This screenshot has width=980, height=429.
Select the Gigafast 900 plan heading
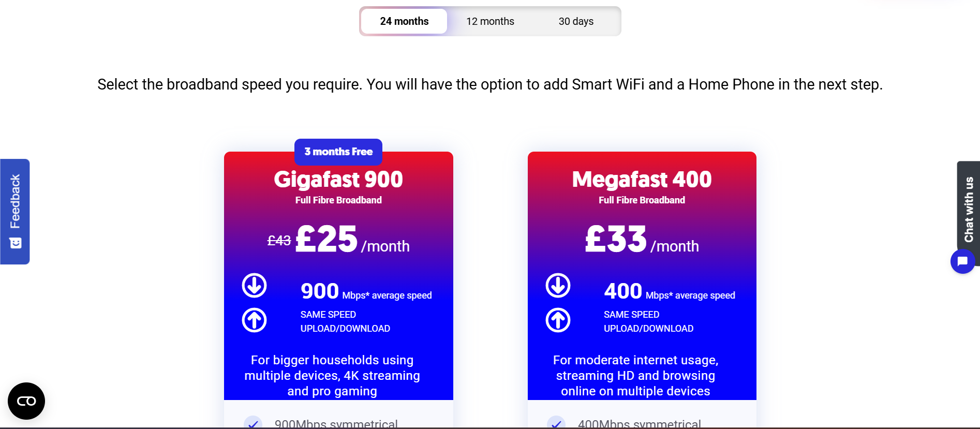(x=338, y=180)
